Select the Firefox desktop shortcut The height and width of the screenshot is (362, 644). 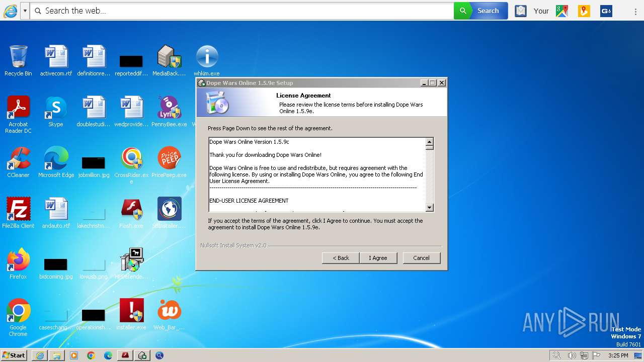pos(18,264)
